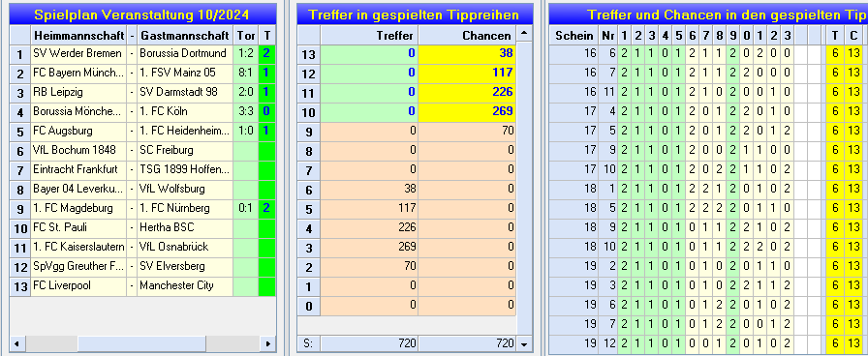This screenshot has height=356, width=868.
Task: Click Treffer sum 720 in S row
Action: coord(369,343)
